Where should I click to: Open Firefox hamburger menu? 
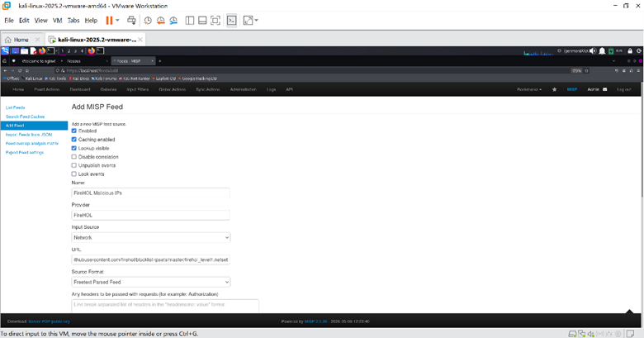639,71
